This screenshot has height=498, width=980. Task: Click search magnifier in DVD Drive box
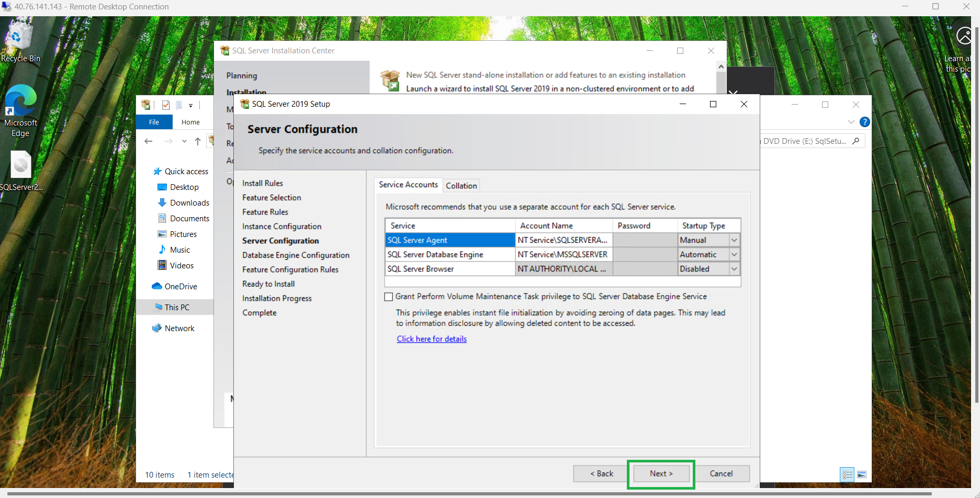click(x=856, y=141)
